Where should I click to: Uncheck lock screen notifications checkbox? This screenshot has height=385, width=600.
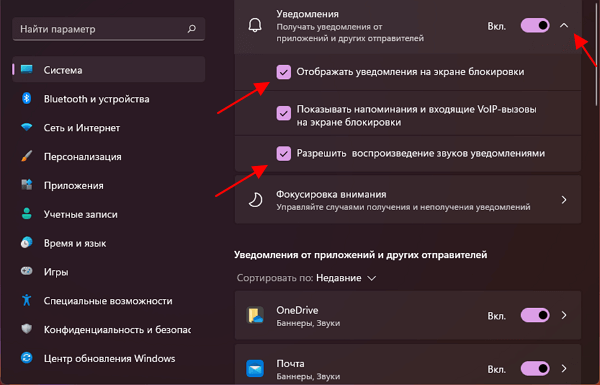pyautogui.click(x=284, y=72)
